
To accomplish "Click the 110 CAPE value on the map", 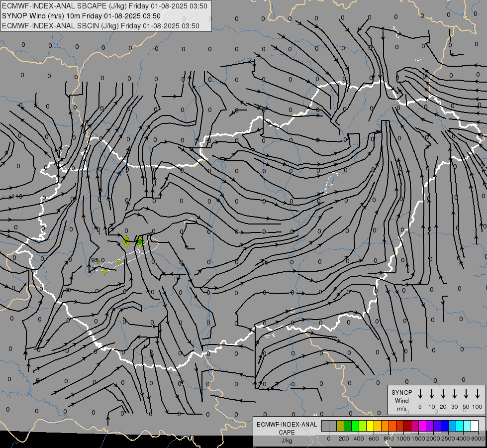I will (x=17, y=197).
